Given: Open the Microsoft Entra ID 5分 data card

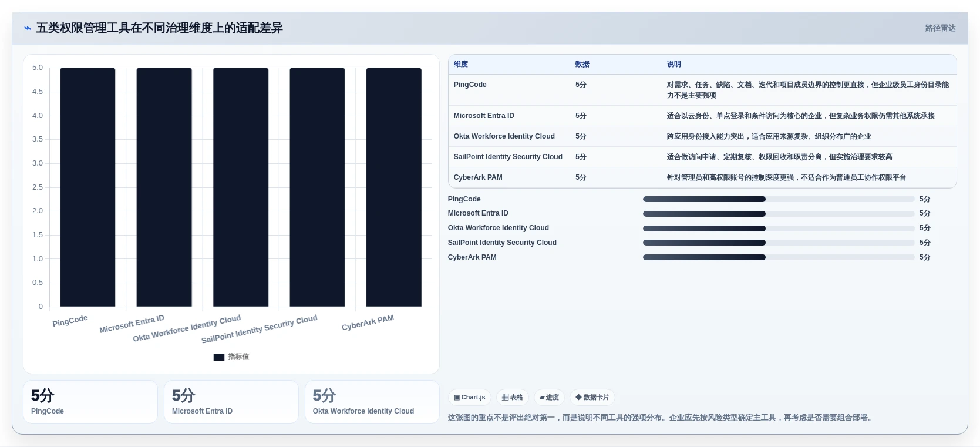Looking at the screenshot, I should click(x=231, y=402).
